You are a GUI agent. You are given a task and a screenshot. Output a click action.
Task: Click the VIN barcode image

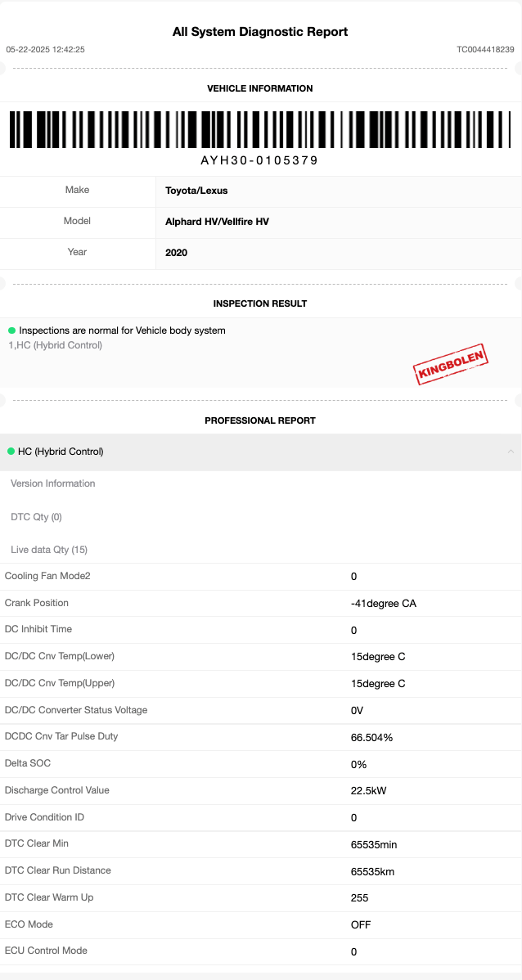(x=260, y=129)
